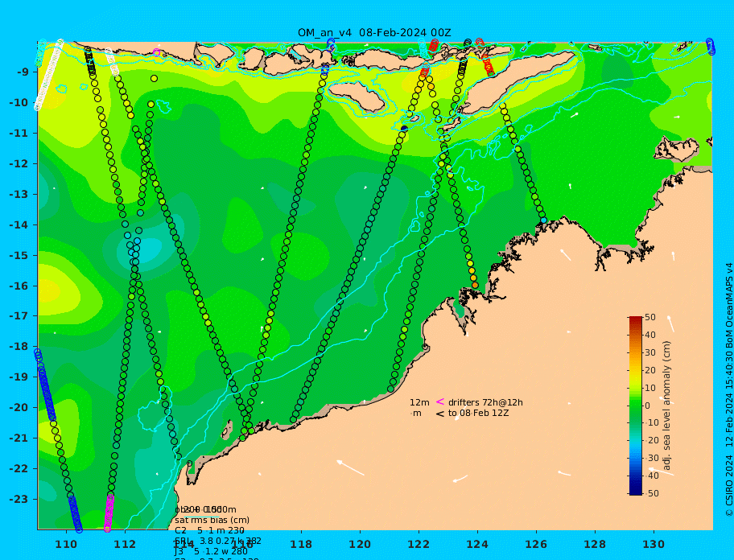Click the colorbar tick label '-50' at bottom

pyautogui.click(x=651, y=493)
